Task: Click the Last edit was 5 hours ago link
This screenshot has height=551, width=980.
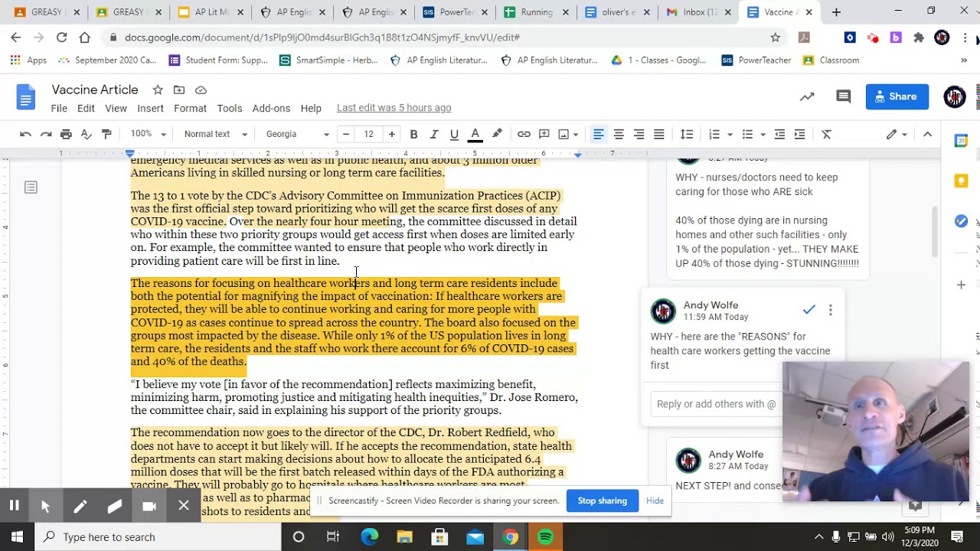Action: (394, 108)
